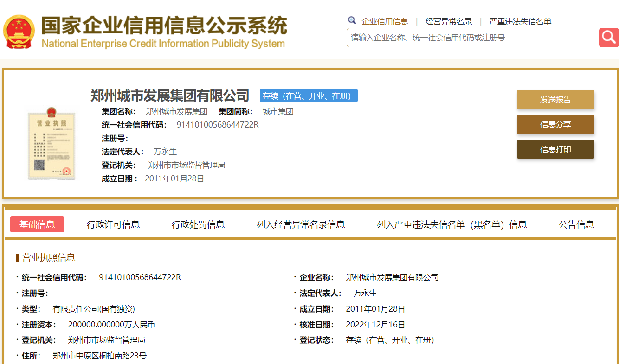Viewport: 619px width, 364px height.
Task: Click the blue 存续（在营、开业、在册）status badge
Action: pyautogui.click(x=309, y=96)
